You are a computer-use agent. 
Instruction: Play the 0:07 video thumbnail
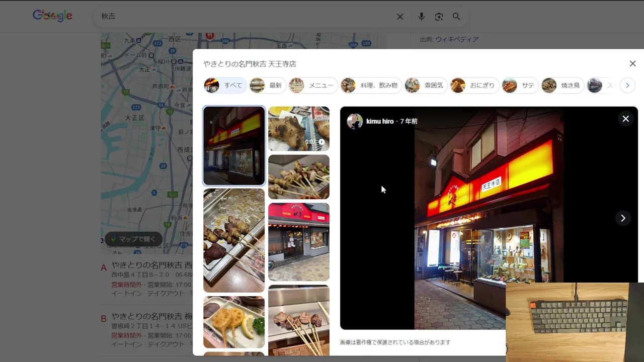coord(299,129)
